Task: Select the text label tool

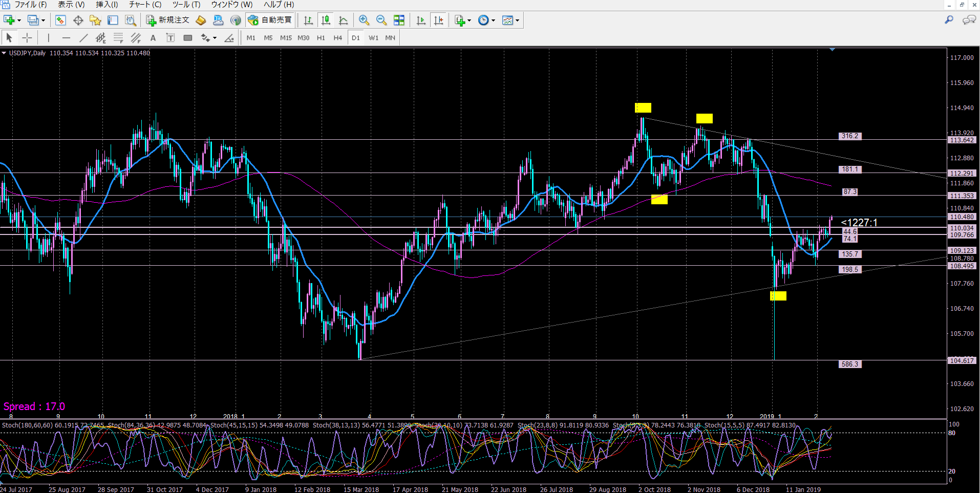Action: click(171, 37)
